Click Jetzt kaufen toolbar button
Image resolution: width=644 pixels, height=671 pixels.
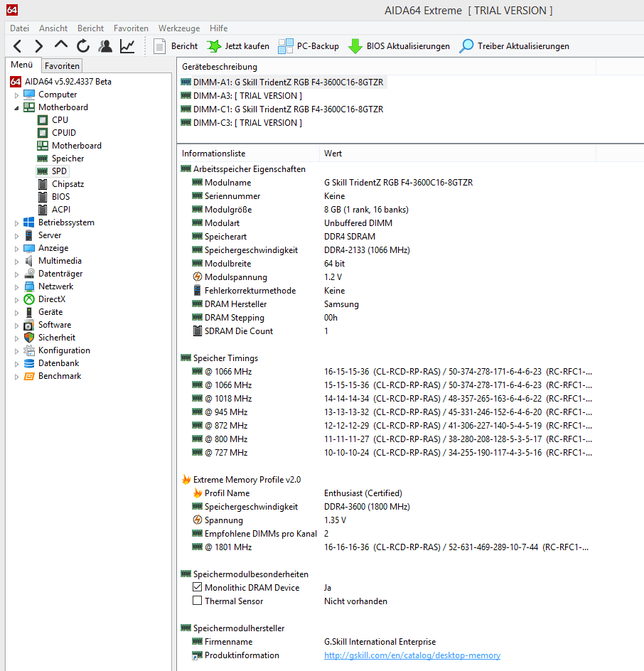(238, 45)
